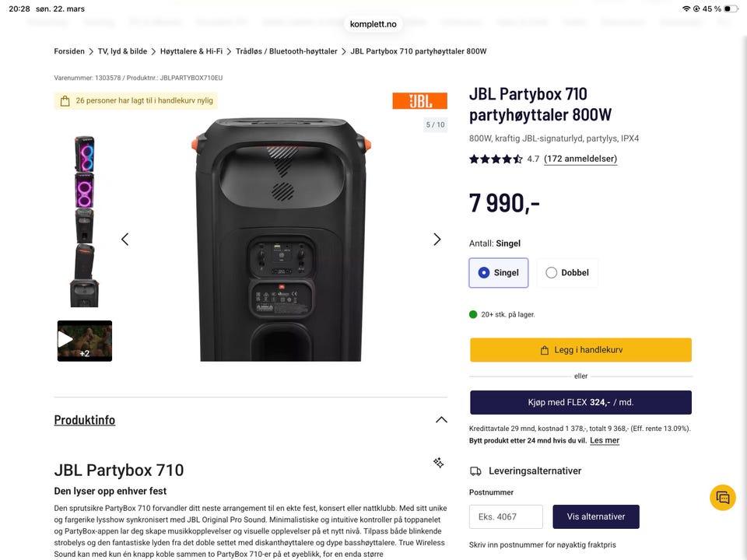Viewport: 747px width, 560px height.
Task: Open the 172 anmeldelser reviews link
Action: point(580,159)
